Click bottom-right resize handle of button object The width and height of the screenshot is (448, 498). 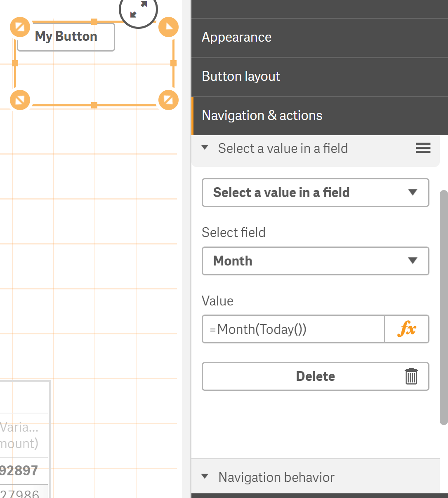pos(168,100)
